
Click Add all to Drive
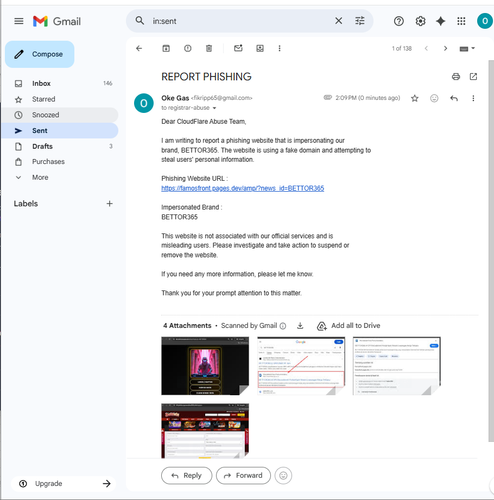pos(348,326)
